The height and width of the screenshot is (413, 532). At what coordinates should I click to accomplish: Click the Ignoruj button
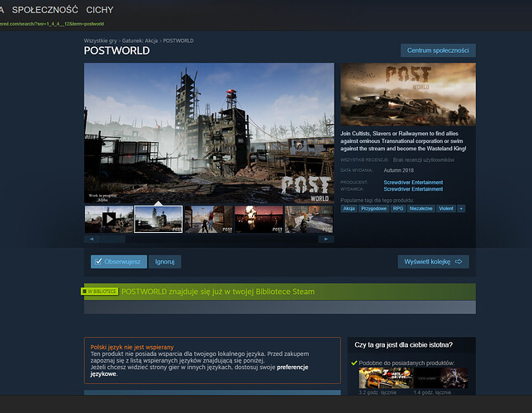coord(165,262)
